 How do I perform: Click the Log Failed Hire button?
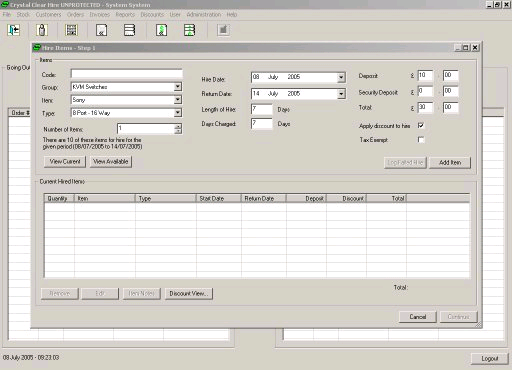click(405, 162)
